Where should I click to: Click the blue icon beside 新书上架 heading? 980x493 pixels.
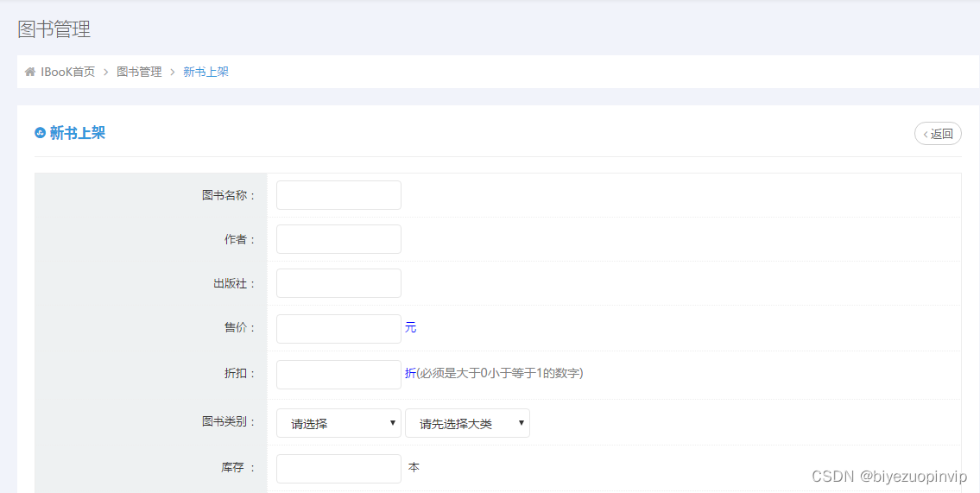click(40, 133)
